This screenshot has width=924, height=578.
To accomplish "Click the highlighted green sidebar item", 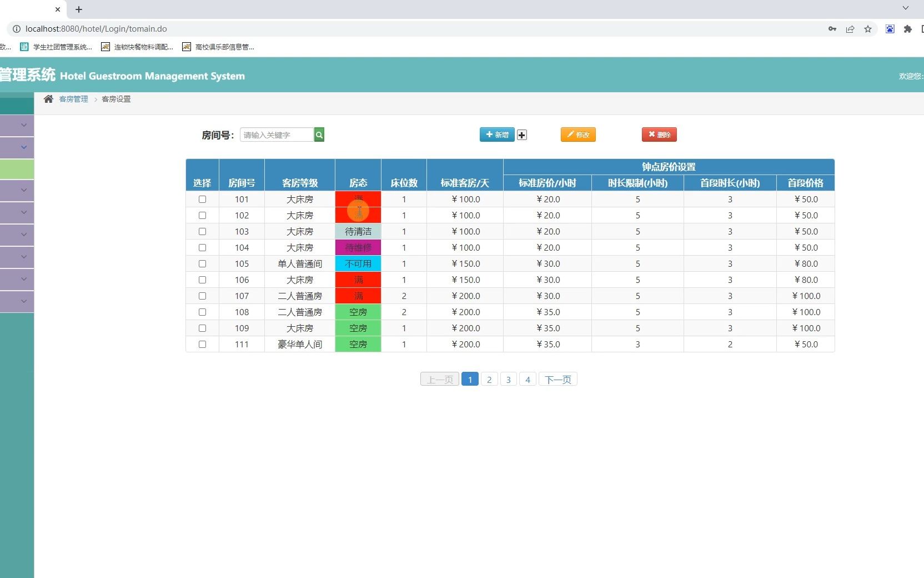I will (x=17, y=169).
